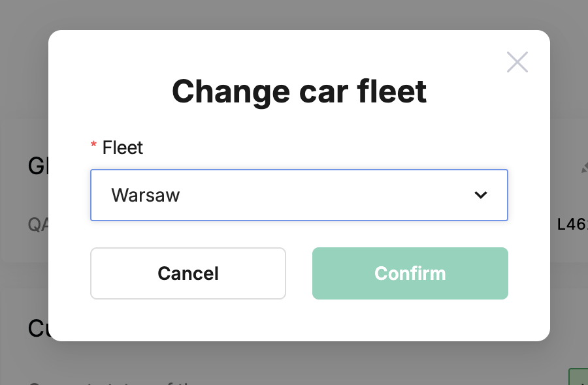Click the Fleet dropdown chevron arrow

[x=481, y=194]
